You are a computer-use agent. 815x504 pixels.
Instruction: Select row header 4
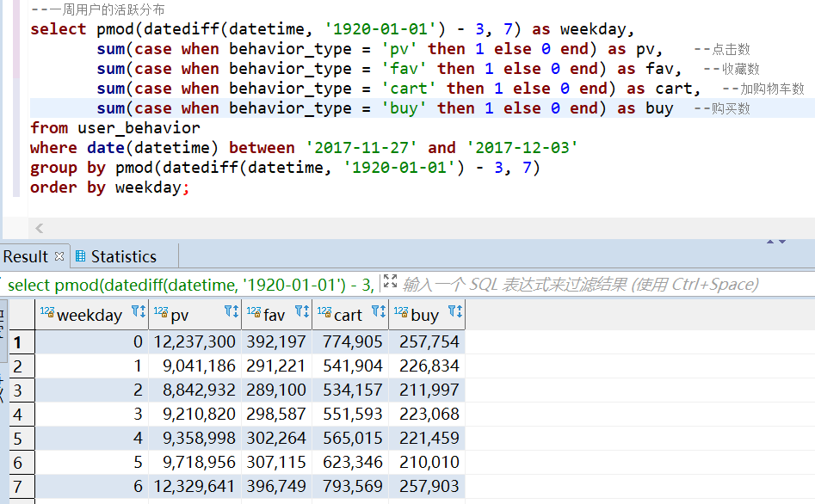(x=22, y=414)
